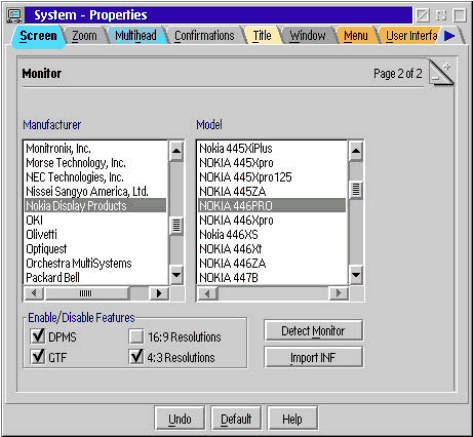Toggle the GTF checkbox
The width and height of the screenshot is (473, 437).
pos(38,356)
